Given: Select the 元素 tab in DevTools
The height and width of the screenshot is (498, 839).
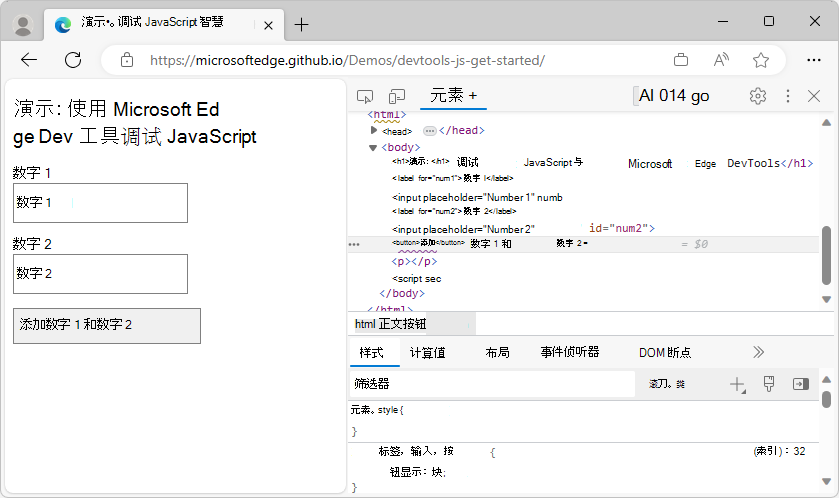Looking at the screenshot, I should tap(453, 96).
